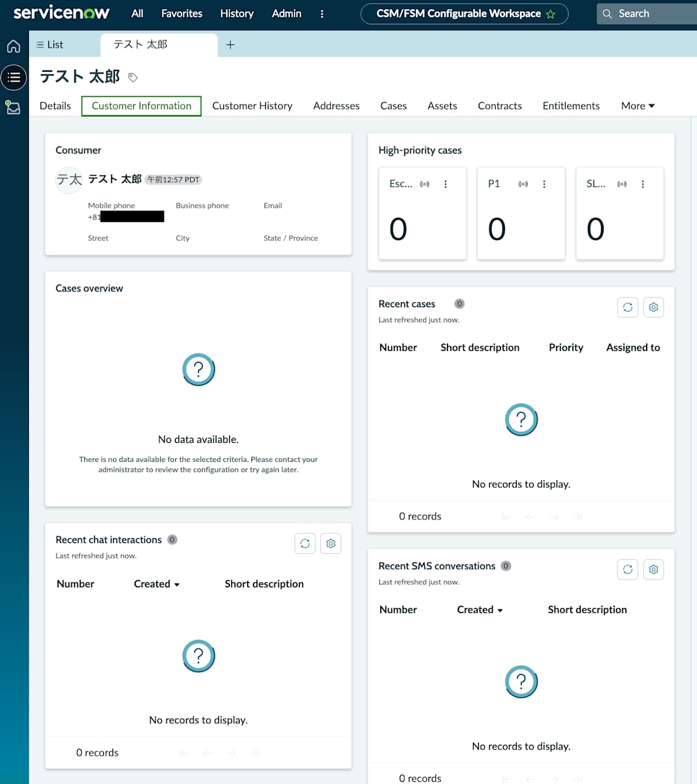The image size is (697, 784).
Task: Toggle the live-update icon on the SL... card
Action: click(622, 184)
